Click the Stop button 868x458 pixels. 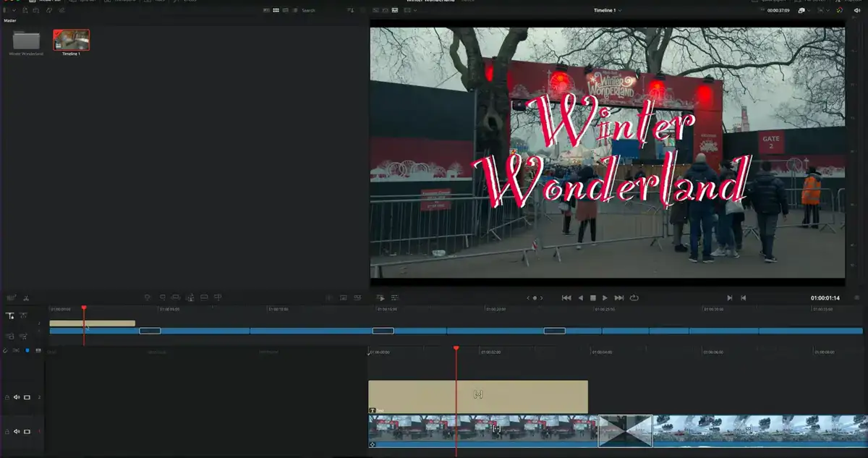coord(592,297)
